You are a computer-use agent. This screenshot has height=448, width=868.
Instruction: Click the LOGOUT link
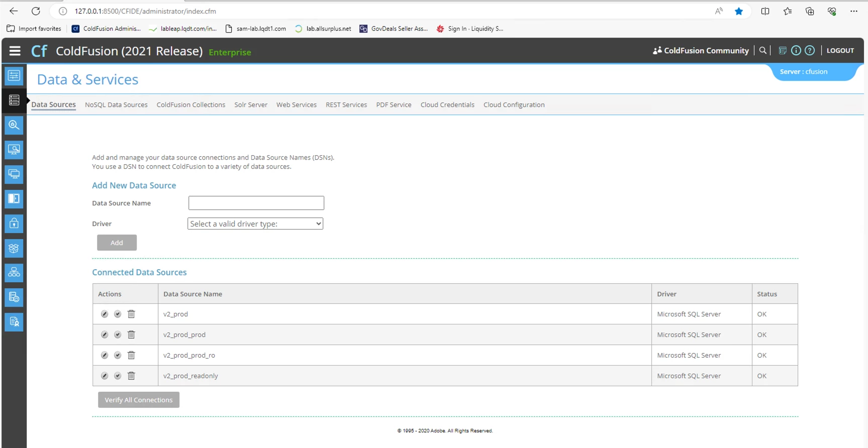click(x=840, y=50)
